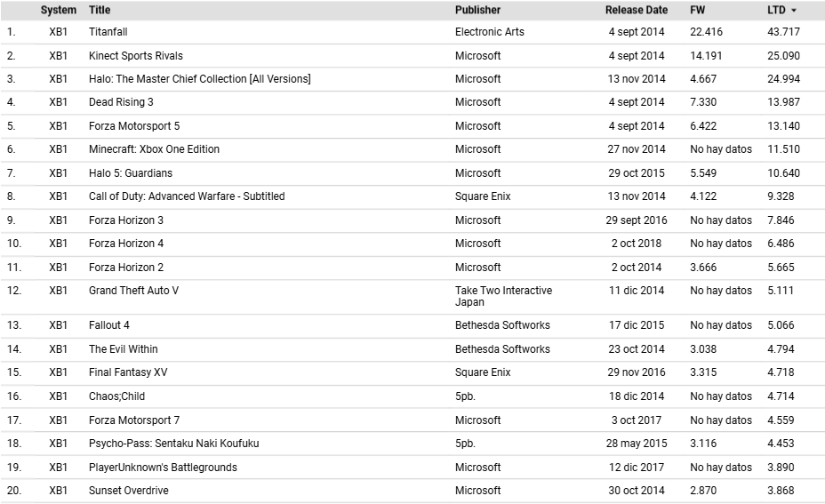
Task: Click the Forza Motorsport 7 title
Action: click(134, 420)
